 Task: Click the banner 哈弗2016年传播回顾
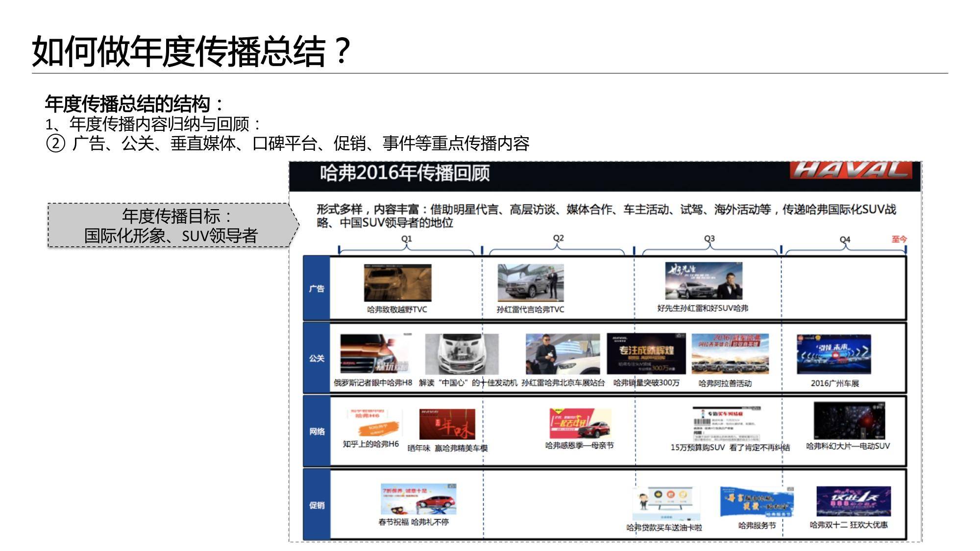(x=405, y=173)
